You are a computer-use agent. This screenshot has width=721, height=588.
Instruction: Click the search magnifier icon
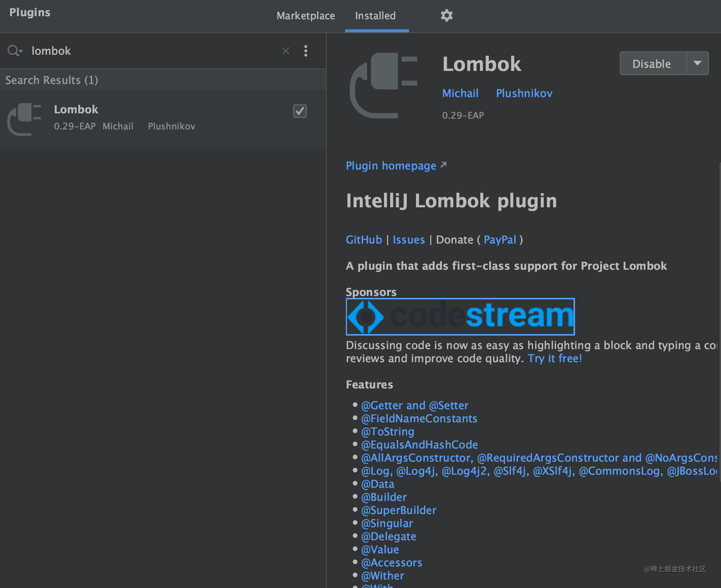pyautogui.click(x=13, y=50)
